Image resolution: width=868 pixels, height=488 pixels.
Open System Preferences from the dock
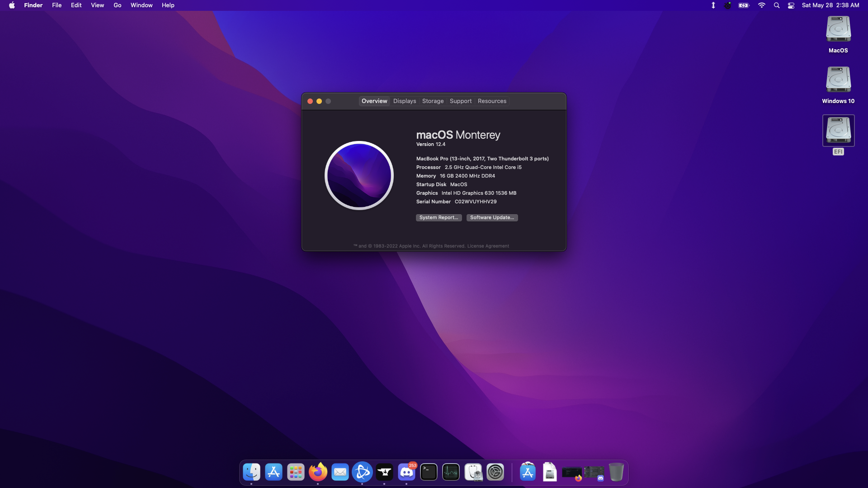tap(495, 472)
